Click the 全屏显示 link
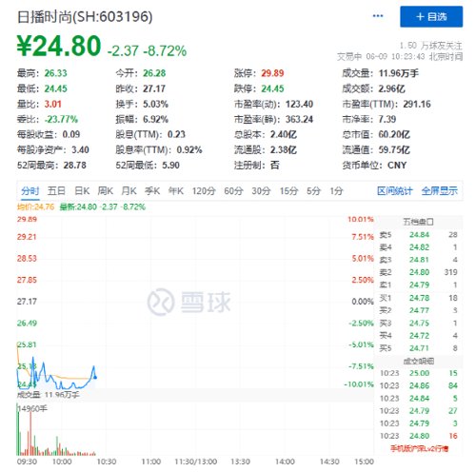 (x=440, y=191)
